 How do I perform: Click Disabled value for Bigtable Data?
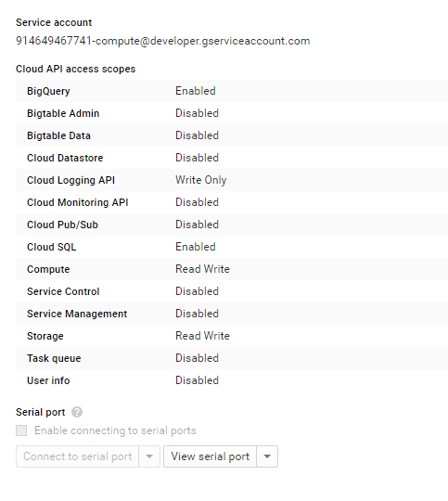[198, 135]
